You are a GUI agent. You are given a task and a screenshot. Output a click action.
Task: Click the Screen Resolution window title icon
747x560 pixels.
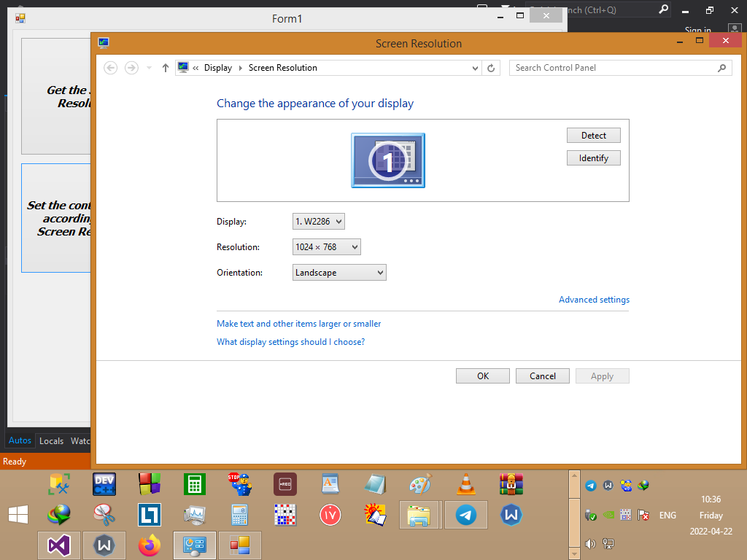click(104, 43)
